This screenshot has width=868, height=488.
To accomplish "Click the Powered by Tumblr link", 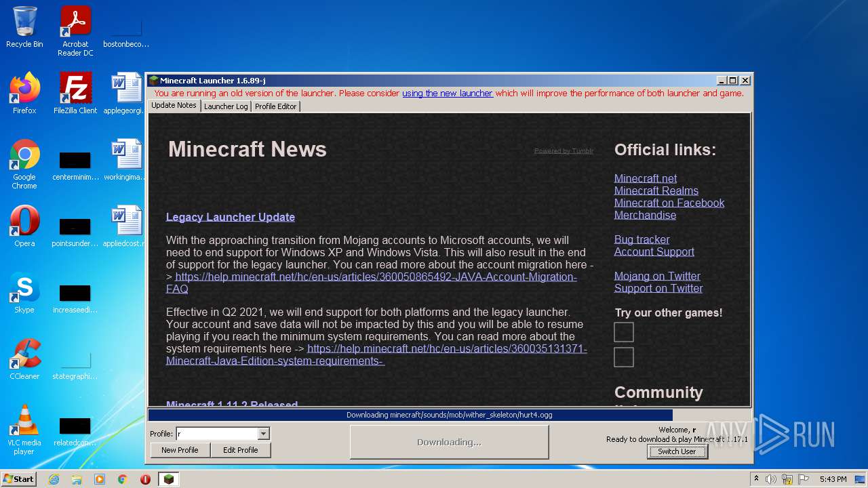I will (x=564, y=151).
